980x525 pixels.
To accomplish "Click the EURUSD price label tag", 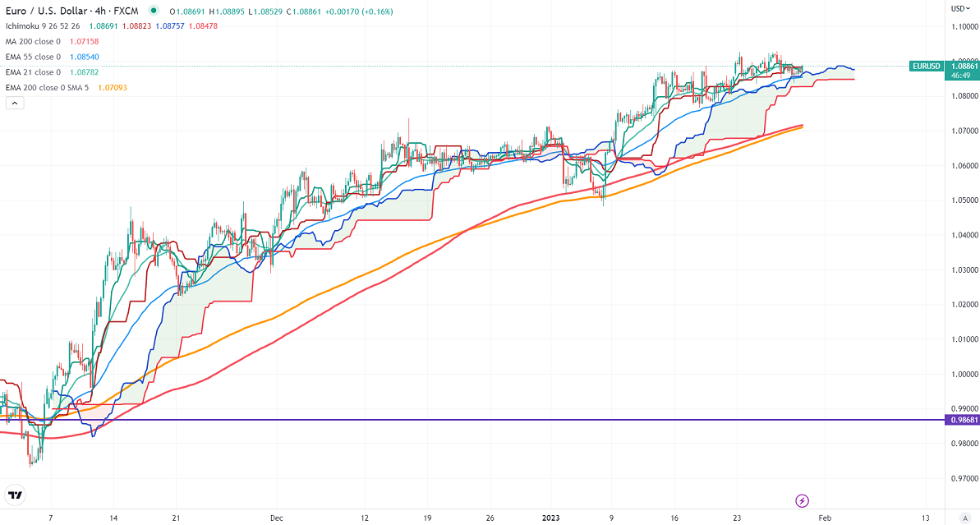I will [x=927, y=66].
